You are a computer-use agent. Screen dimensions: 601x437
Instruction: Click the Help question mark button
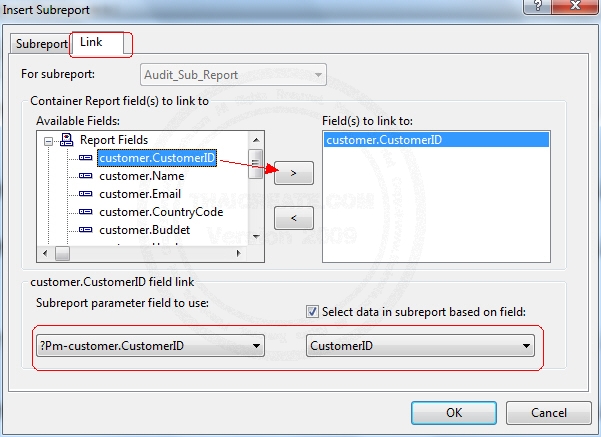537,7
